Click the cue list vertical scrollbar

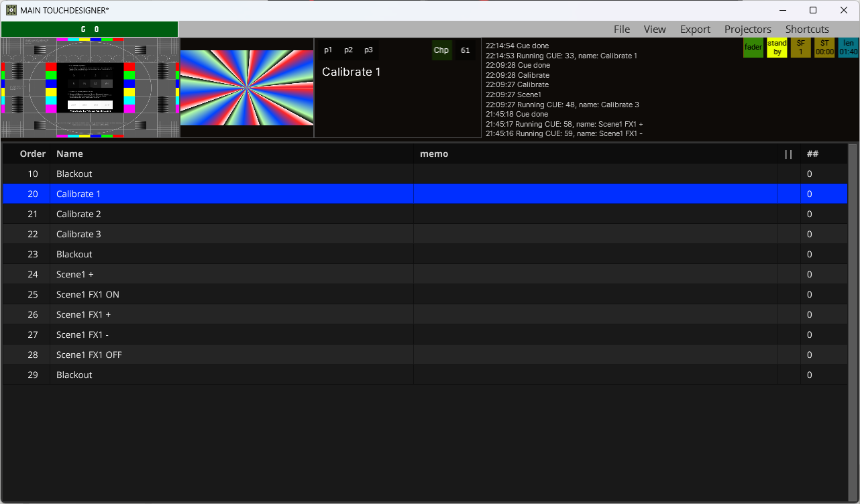(853, 322)
